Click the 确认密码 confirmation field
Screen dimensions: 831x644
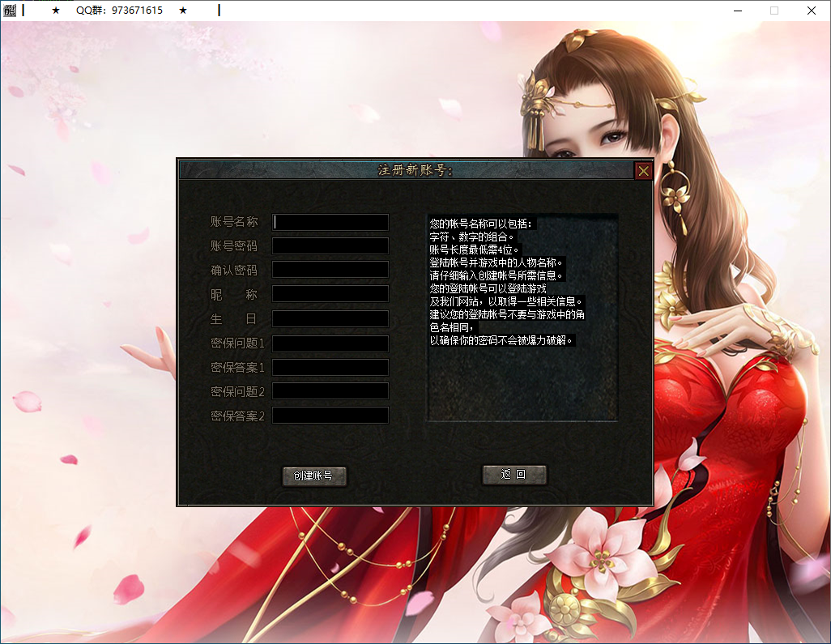pos(330,270)
